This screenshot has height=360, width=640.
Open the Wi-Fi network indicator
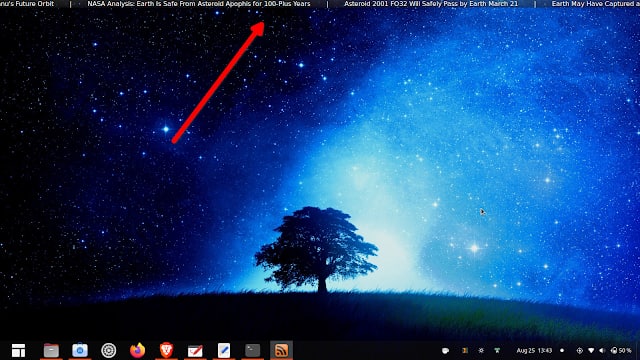(x=591, y=351)
